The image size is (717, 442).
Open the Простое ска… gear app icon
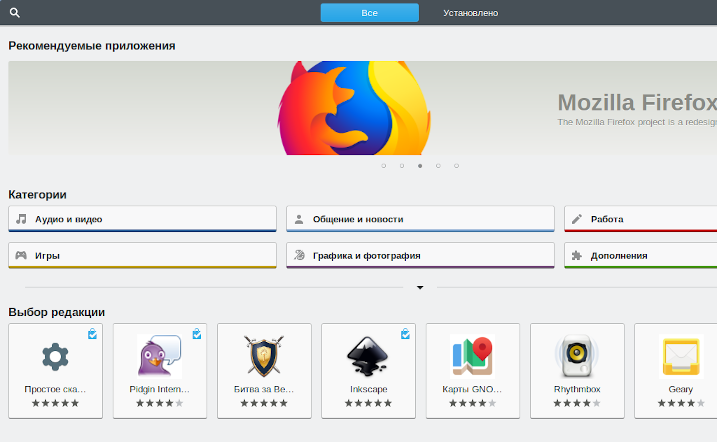(x=55, y=357)
